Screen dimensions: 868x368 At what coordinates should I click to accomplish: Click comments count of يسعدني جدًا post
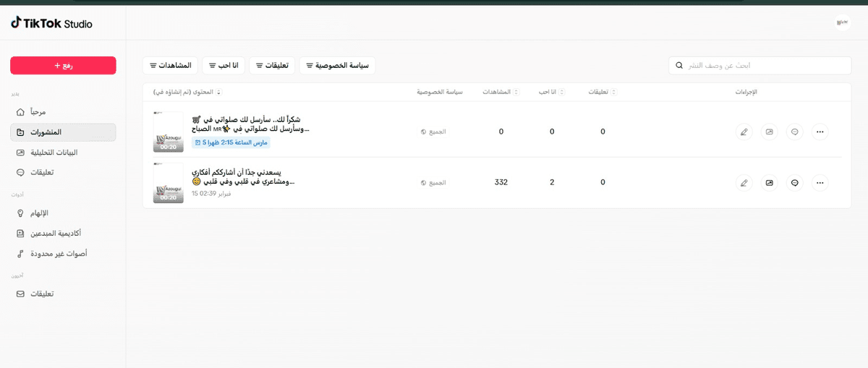(x=603, y=182)
